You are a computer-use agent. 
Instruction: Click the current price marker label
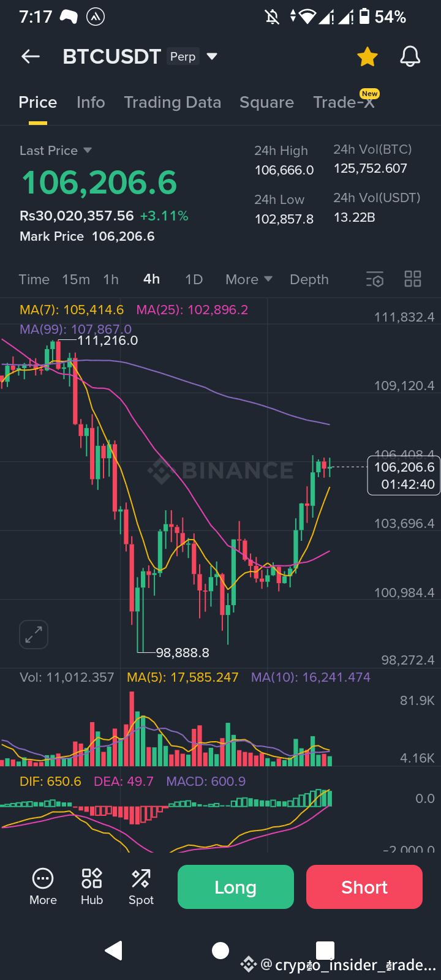tap(404, 475)
